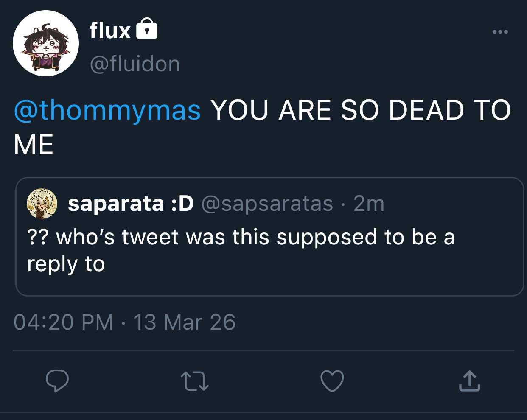Click the "reply to" line in quoted tweet
The width and height of the screenshot is (527, 420).
66,264
